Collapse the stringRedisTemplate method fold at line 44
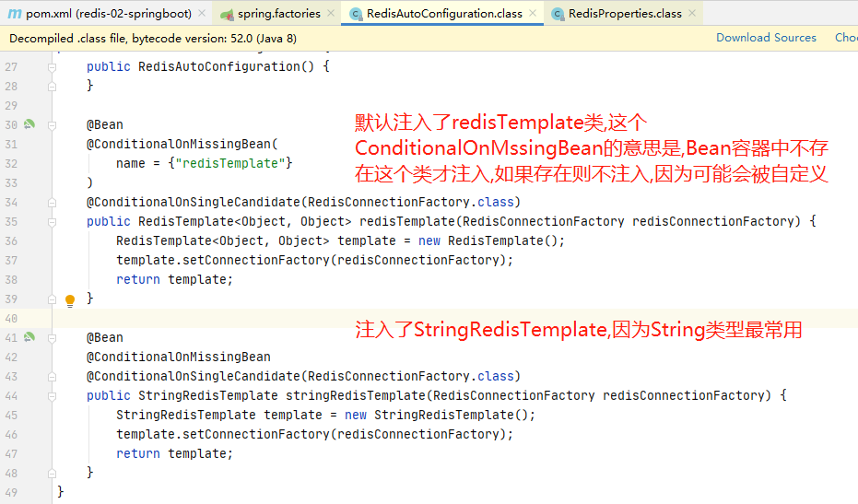 (x=52, y=396)
